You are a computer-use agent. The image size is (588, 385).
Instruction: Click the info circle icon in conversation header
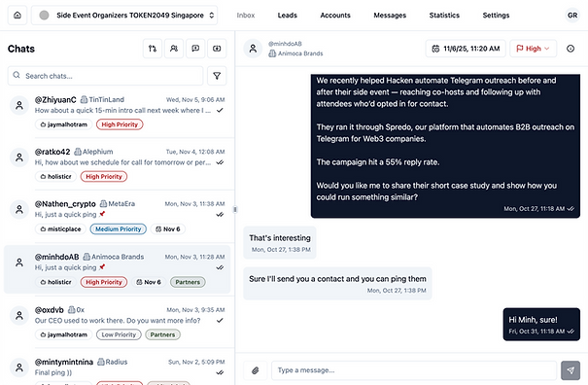click(x=571, y=49)
